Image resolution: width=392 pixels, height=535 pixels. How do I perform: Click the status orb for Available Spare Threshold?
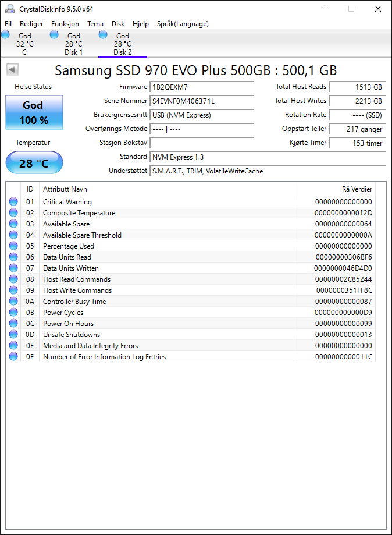(13, 235)
